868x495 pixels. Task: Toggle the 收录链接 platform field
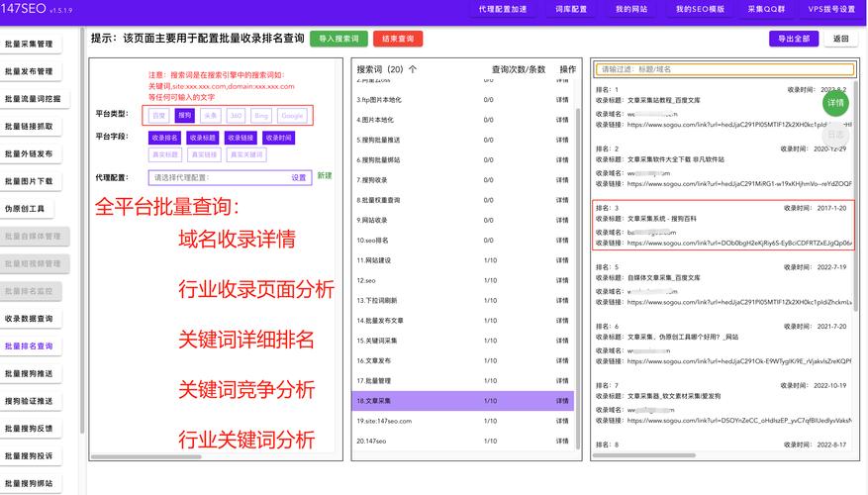click(x=241, y=138)
